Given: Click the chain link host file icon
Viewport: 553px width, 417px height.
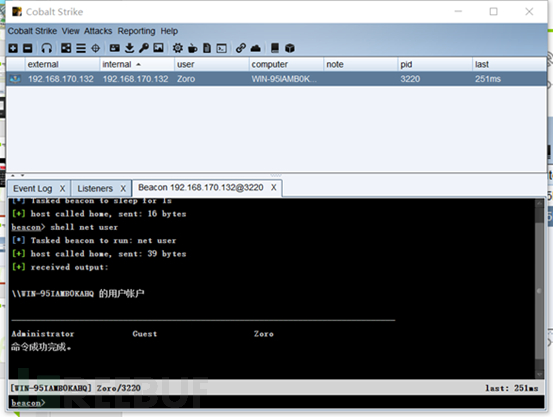Looking at the screenshot, I should [x=241, y=48].
